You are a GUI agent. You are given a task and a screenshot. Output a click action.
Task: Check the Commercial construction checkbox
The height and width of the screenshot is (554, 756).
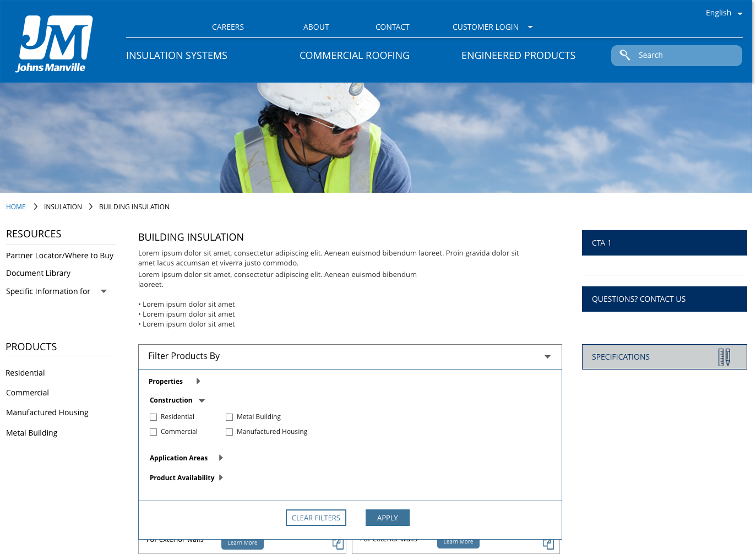click(154, 432)
